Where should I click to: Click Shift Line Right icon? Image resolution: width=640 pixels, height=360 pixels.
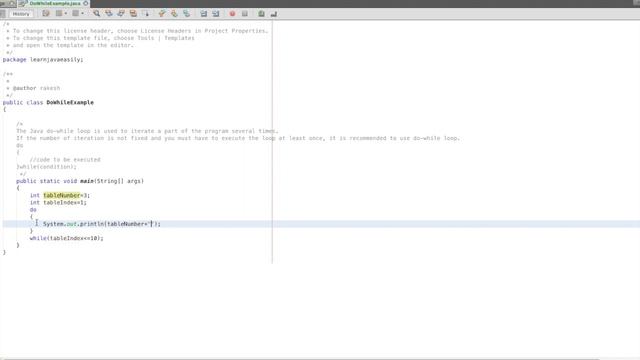click(x=216, y=13)
